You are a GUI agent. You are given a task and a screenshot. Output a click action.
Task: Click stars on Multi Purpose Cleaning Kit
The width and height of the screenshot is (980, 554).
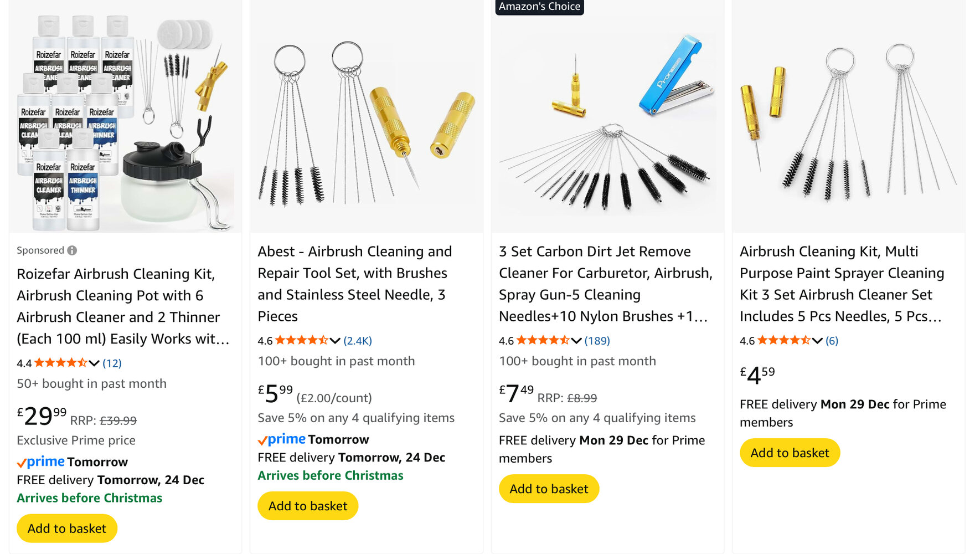tap(783, 341)
